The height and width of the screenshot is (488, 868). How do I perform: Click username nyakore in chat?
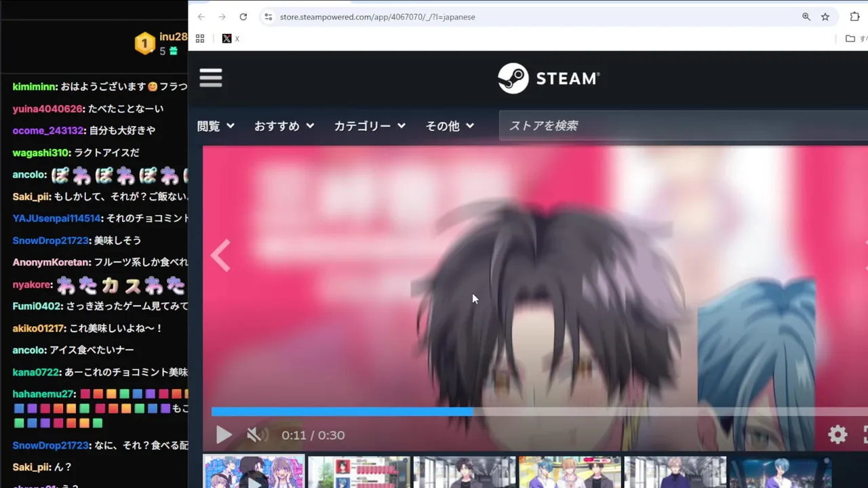(33, 285)
